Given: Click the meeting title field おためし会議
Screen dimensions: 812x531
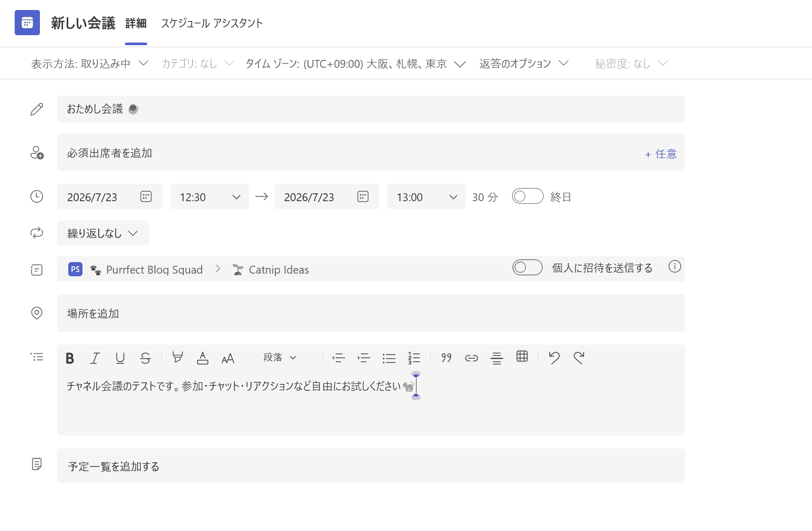Looking at the screenshot, I should pos(371,109).
